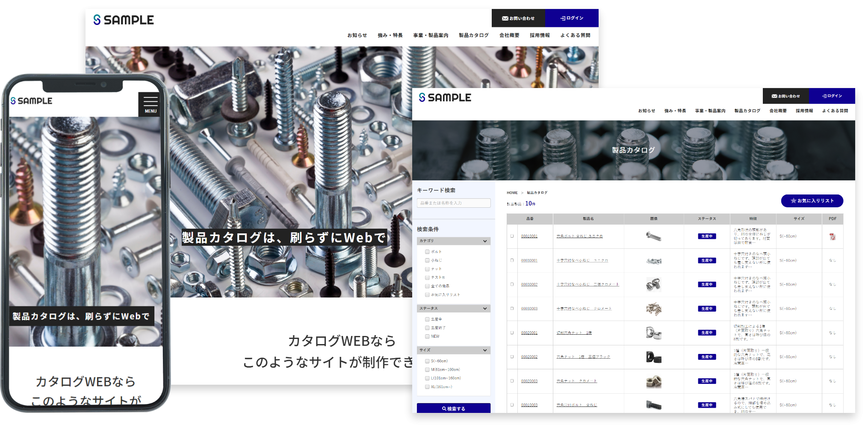Viewport: 868px width, 430px height.
Task: Enable the 生産中 status filter checkbox
Action: 427,319
